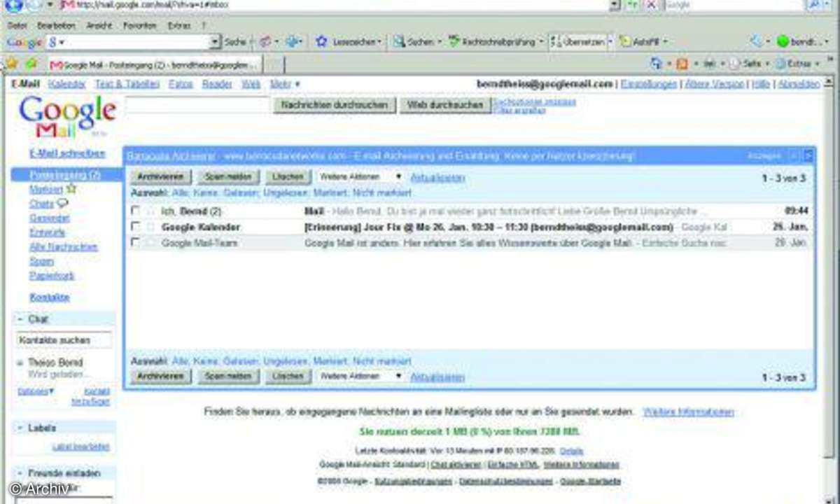
Task: Select the Google Mail - Posteingang browser tab
Action: (155, 64)
